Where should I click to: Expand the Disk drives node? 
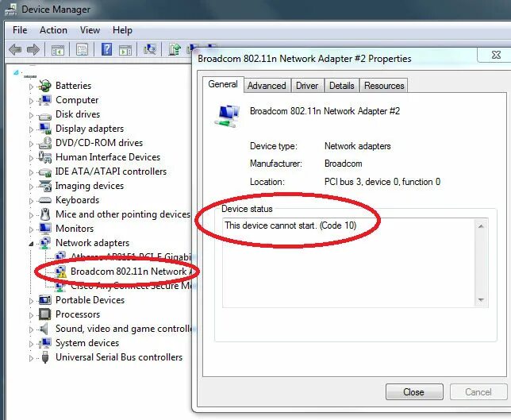point(31,115)
